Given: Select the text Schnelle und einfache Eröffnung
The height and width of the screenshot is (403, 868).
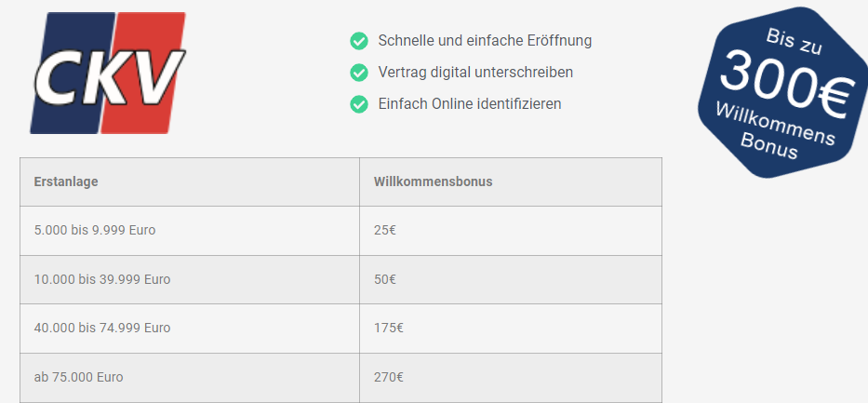Looking at the screenshot, I should point(485,40).
